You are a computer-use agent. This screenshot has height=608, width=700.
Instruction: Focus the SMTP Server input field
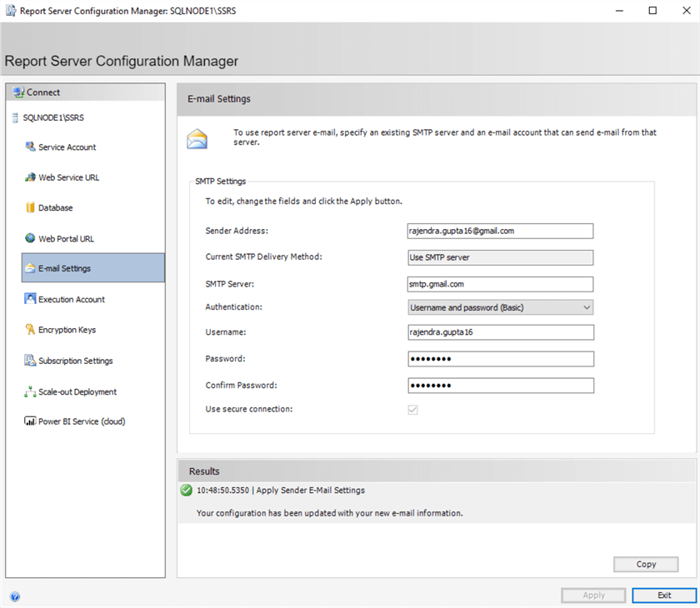point(500,284)
